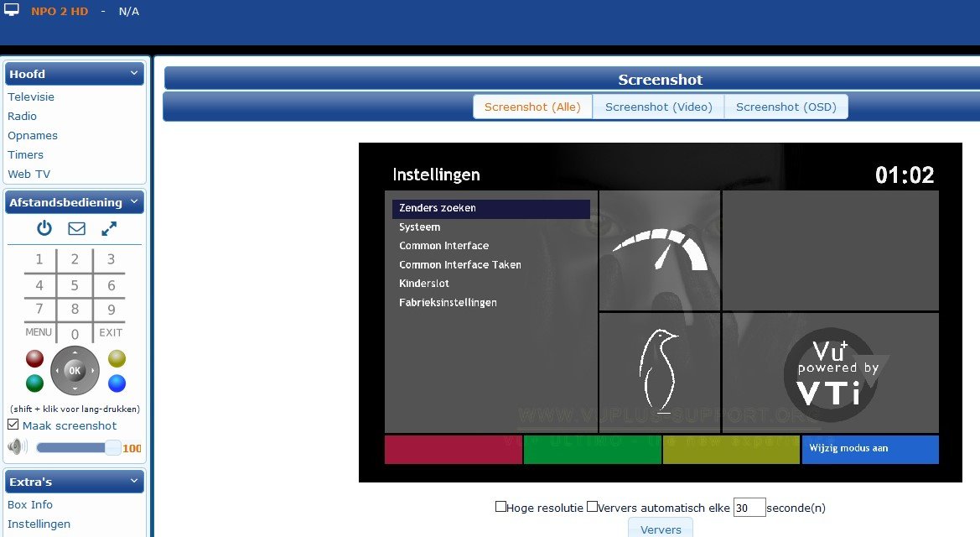This screenshot has width=980, height=537.
Task: Collapse the Hoofd panel chevron
Action: [134, 73]
